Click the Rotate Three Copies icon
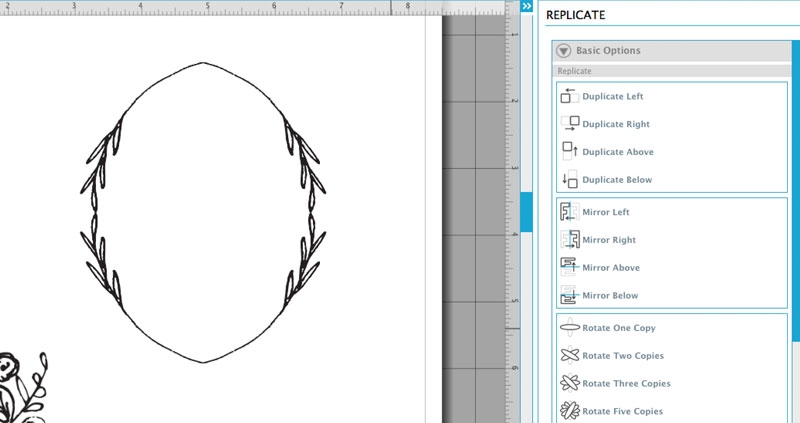Viewport: 800px width, 423px height. click(570, 383)
